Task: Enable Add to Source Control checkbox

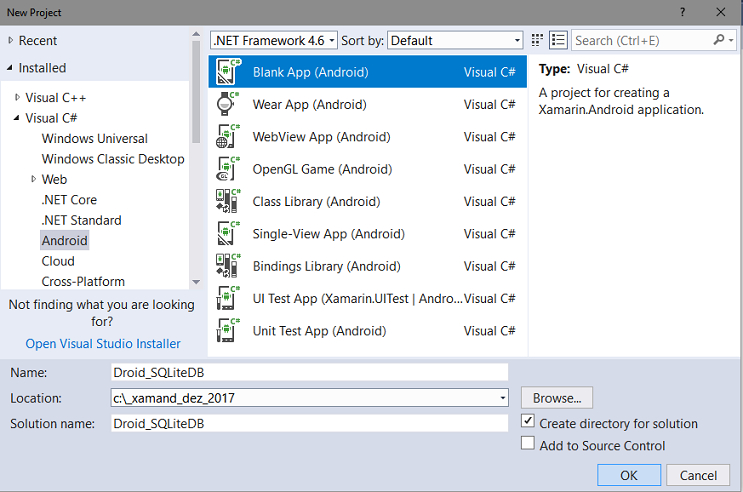Action: click(528, 443)
